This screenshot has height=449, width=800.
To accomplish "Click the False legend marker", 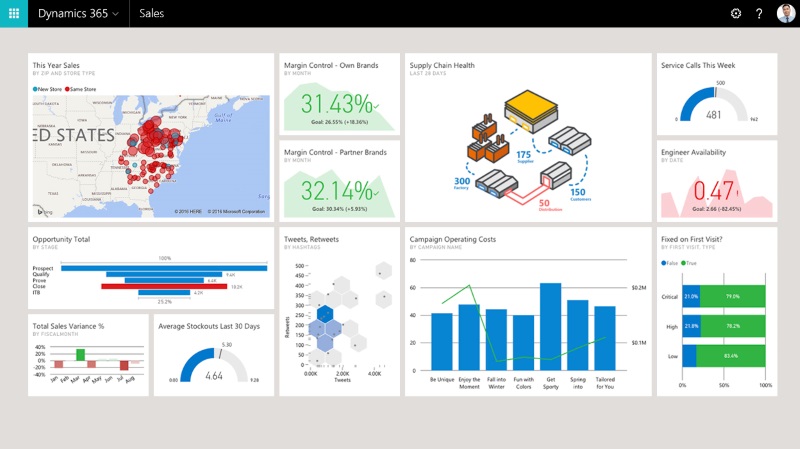I will (664, 263).
